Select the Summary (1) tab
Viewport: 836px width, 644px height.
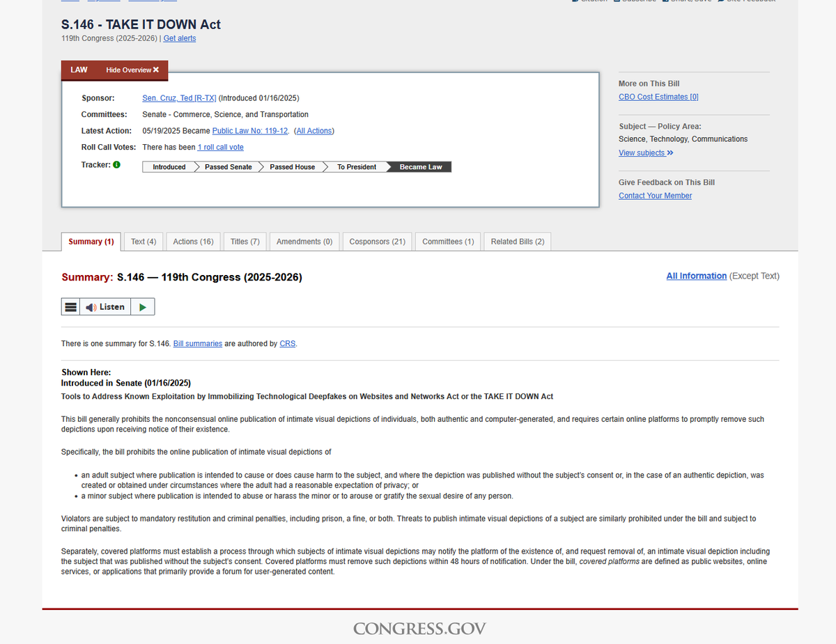point(91,242)
